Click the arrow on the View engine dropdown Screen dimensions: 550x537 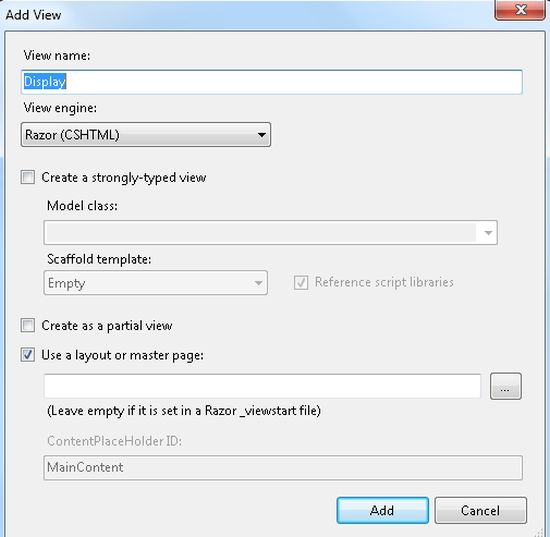tap(261, 135)
